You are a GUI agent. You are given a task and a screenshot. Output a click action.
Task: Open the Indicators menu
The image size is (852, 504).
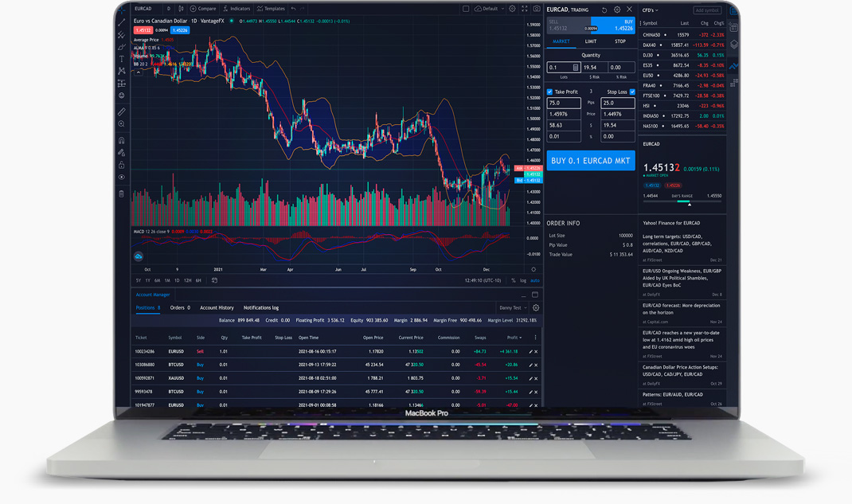tap(236, 9)
